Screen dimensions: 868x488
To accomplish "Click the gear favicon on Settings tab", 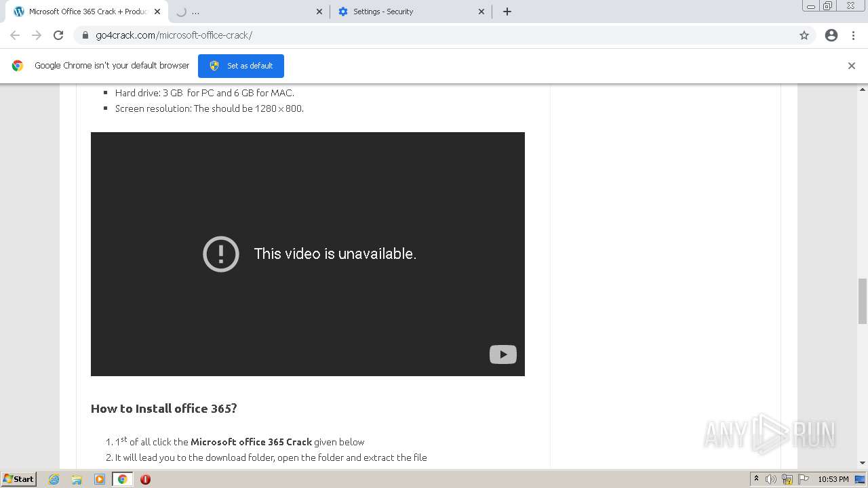I will (x=343, y=12).
